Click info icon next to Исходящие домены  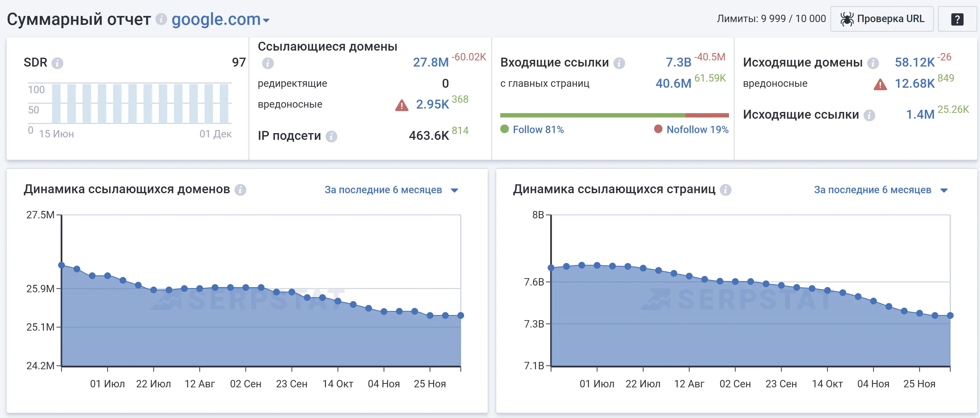[x=873, y=63]
